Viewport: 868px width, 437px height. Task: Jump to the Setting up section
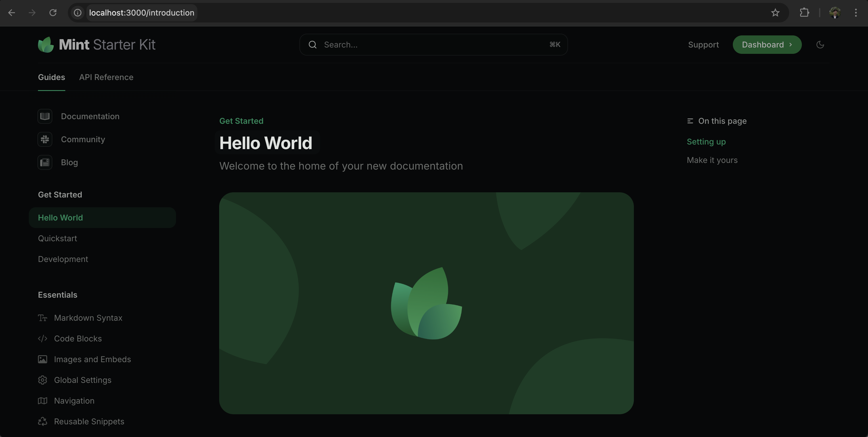706,142
